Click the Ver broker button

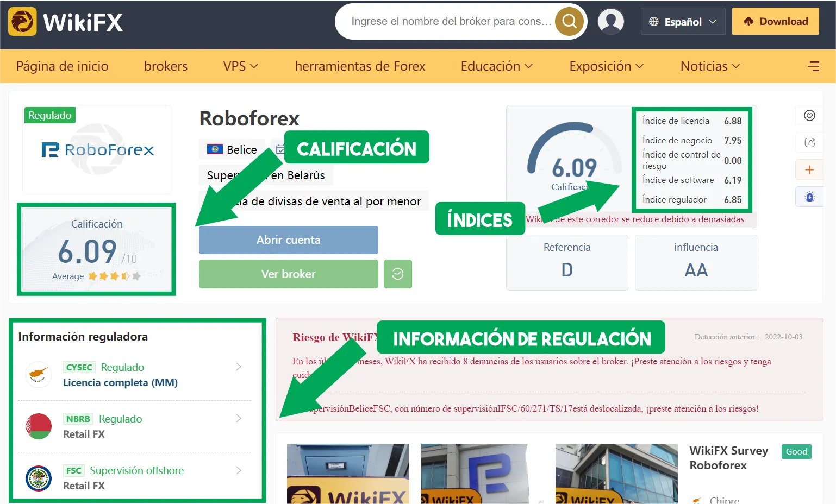coord(289,274)
